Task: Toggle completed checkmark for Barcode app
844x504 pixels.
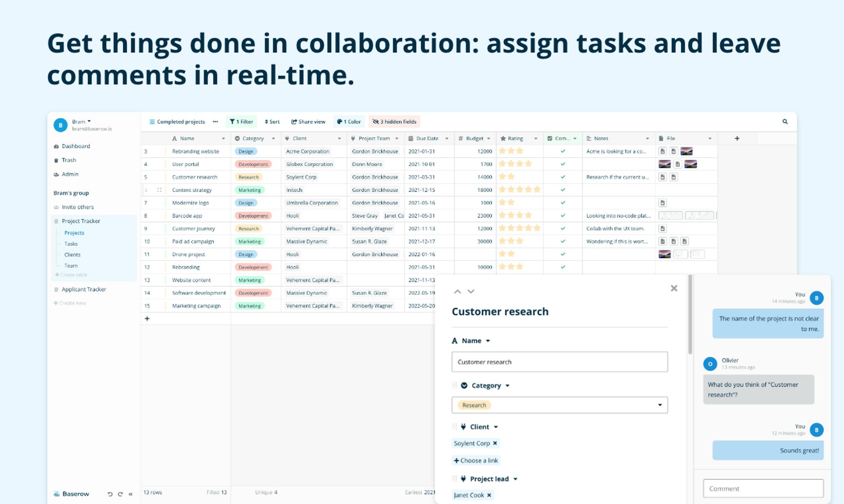Action: point(563,216)
